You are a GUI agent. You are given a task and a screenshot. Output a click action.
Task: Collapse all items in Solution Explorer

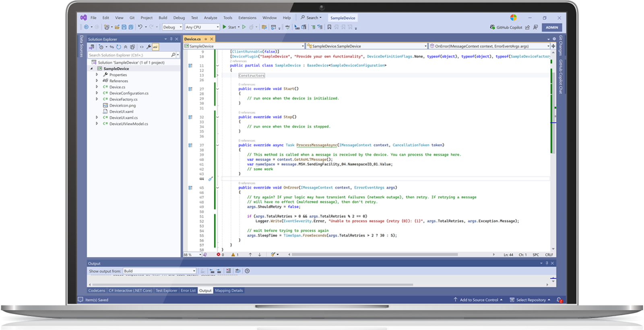(x=126, y=47)
